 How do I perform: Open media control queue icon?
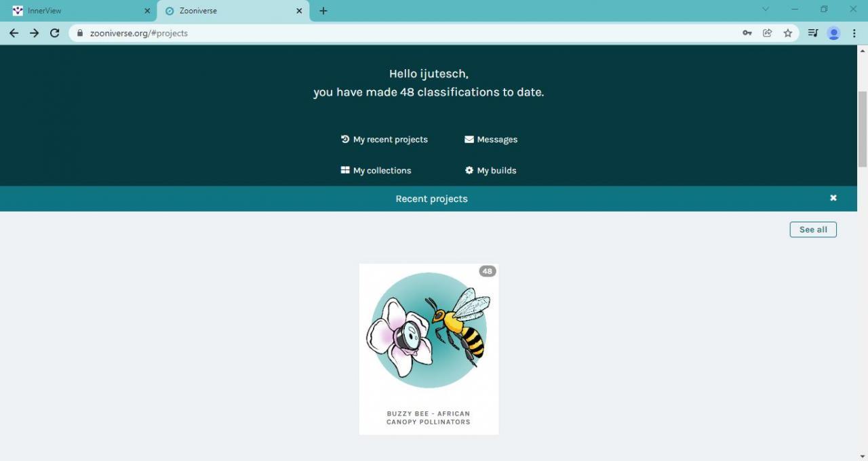[813, 33]
